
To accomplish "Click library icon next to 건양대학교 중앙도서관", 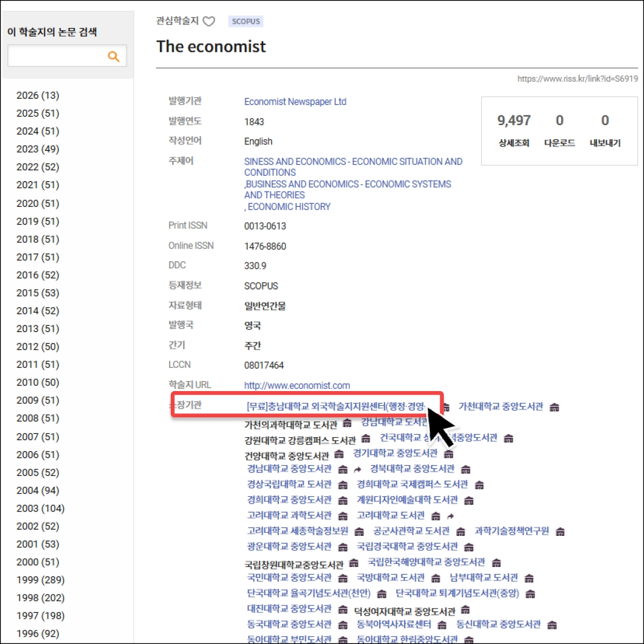I will click(x=339, y=454).
